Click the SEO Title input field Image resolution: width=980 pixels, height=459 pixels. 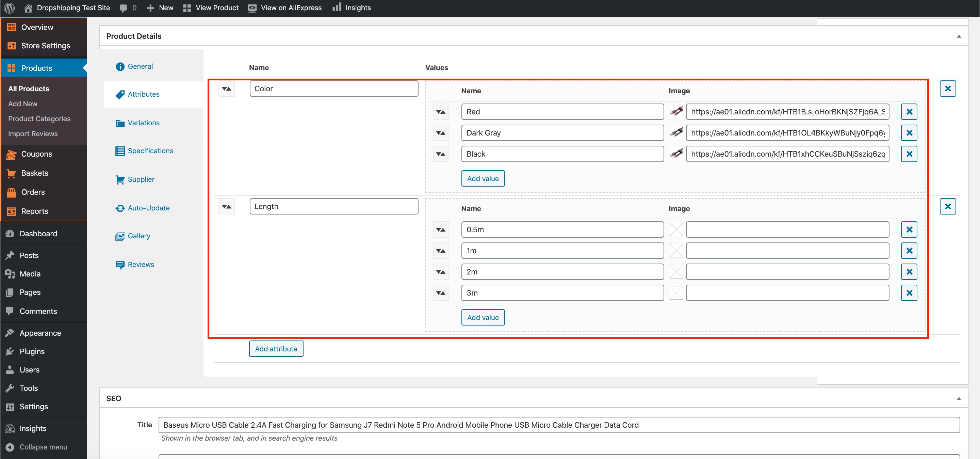(558, 425)
